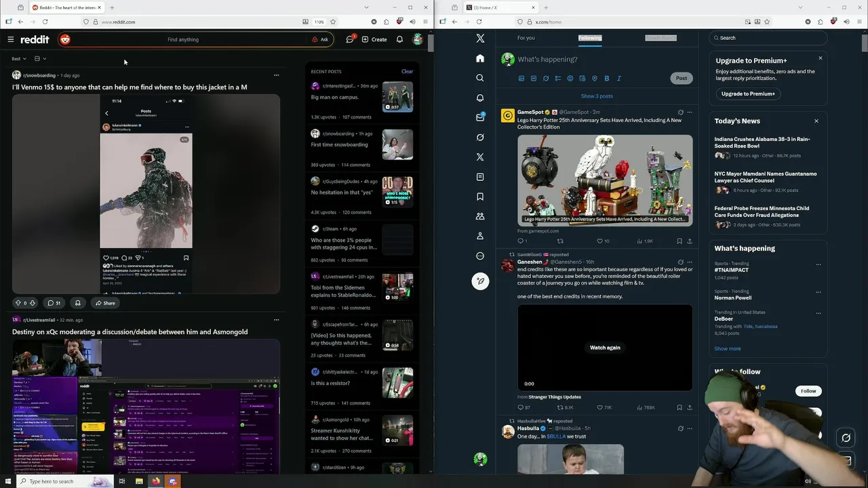This screenshot has height=488, width=868.
Task: Open Grok in X sidebar
Action: (480, 137)
